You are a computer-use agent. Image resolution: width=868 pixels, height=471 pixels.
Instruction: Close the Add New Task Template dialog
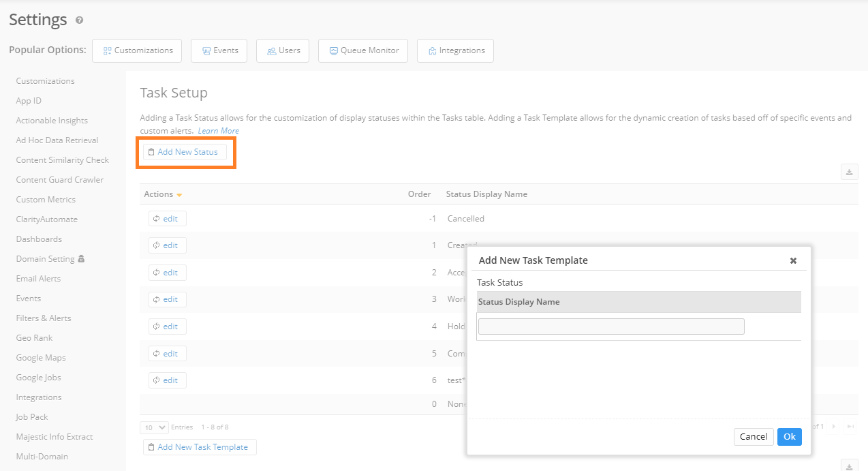(x=793, y=260)
